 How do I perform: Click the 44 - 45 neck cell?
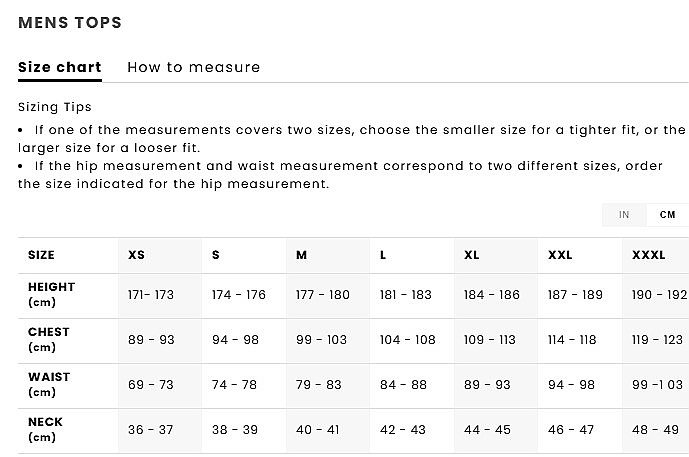point(487,430)
